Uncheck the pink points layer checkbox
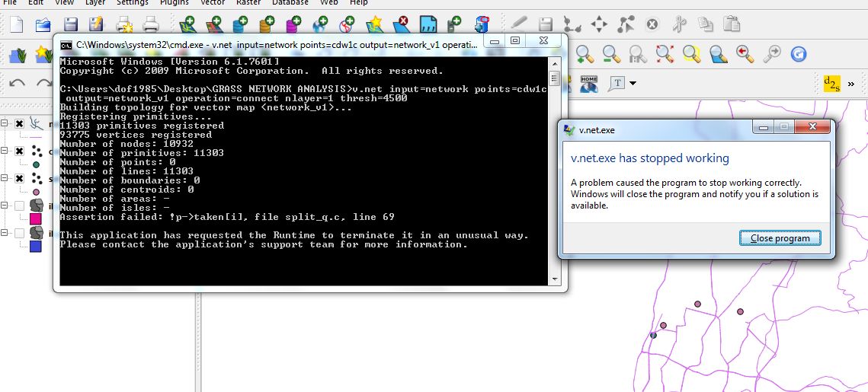The height and width of the screenshot is (392, 868). (x=19, y=178)
